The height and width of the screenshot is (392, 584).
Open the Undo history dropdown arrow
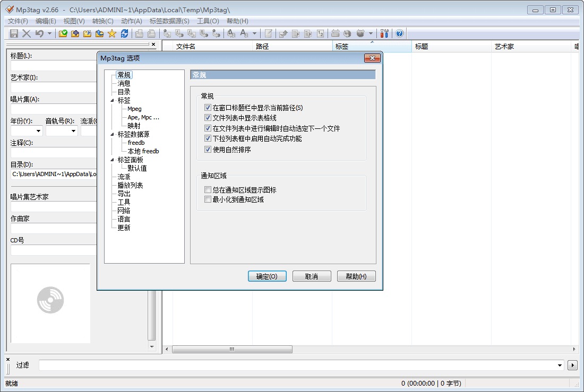pos(49,33)
